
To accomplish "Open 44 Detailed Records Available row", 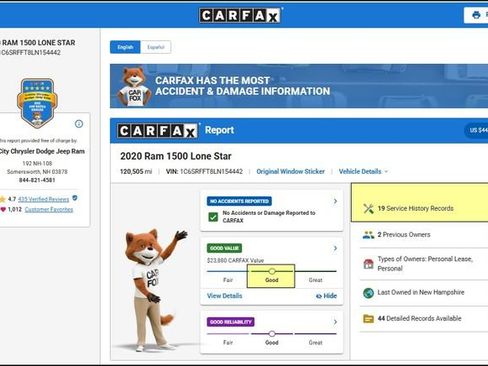I will pyautogui.click(x=424, y=319).
